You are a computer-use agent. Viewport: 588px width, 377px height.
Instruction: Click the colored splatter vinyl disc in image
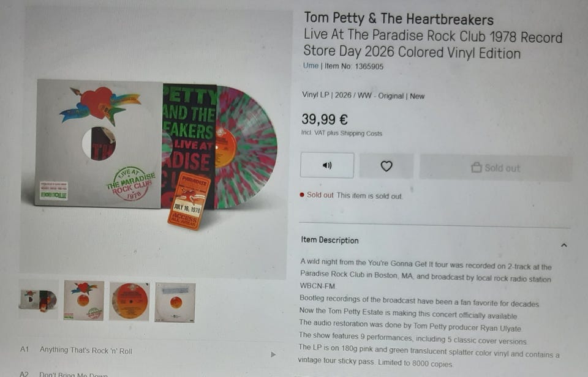tap(246, 148)
